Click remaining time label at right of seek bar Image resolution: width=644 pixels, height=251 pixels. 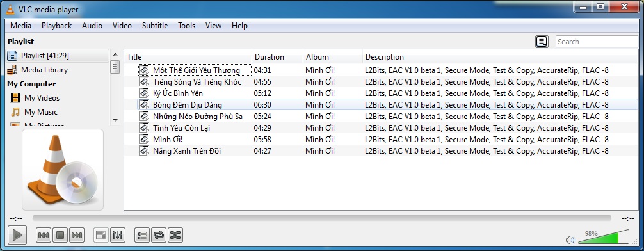pyautogui.click(x=628, y=218)
